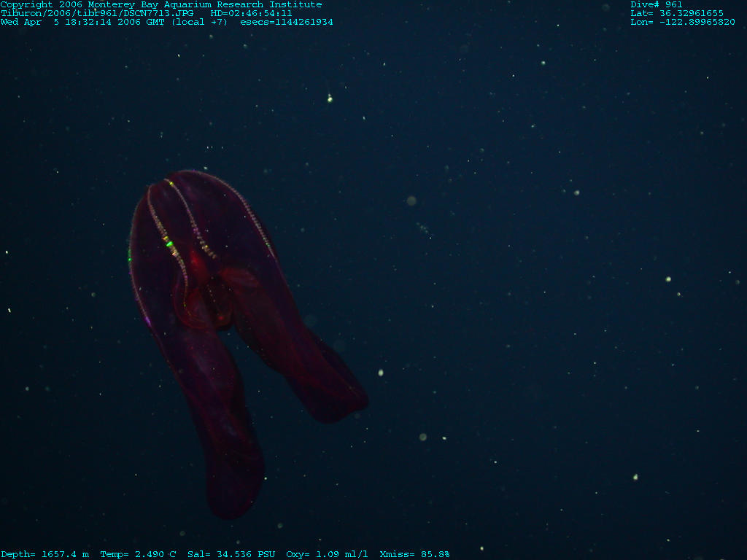Click the Depth= 1657.4 m reading
The width and height of the screenshot is (747, 560).
pyautogui.click(x=44, y=554)
